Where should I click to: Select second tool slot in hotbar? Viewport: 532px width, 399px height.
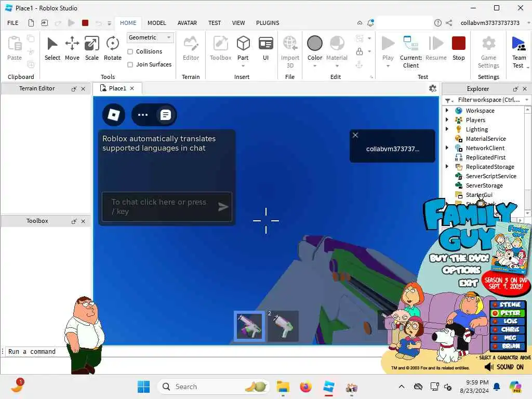click(x=283, y=326)
